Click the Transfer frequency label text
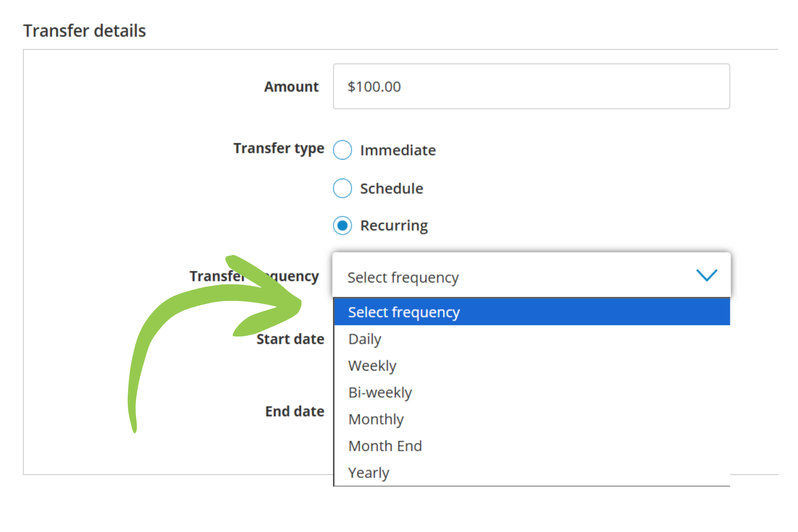This screenshot has width=798, height=532. (293, 276)
